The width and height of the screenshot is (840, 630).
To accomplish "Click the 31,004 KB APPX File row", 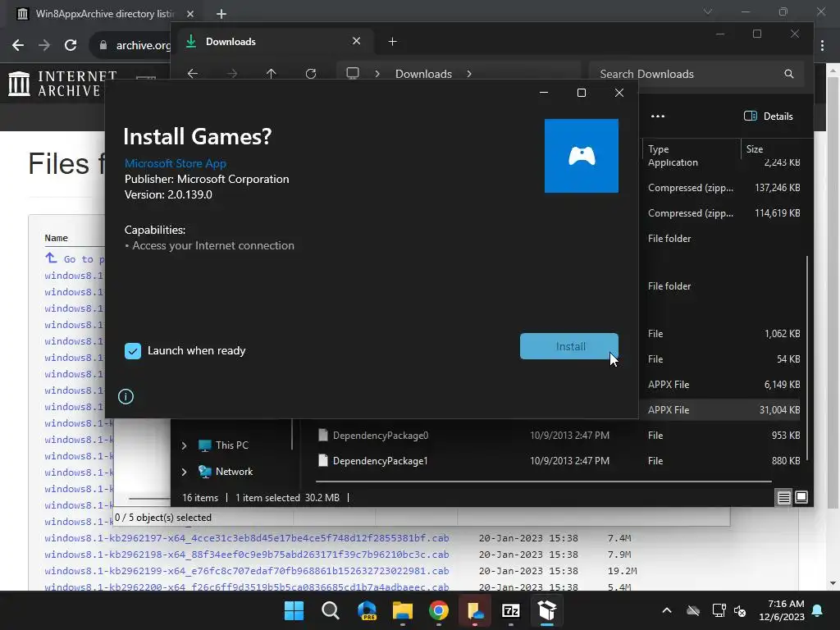I will 721,410.
